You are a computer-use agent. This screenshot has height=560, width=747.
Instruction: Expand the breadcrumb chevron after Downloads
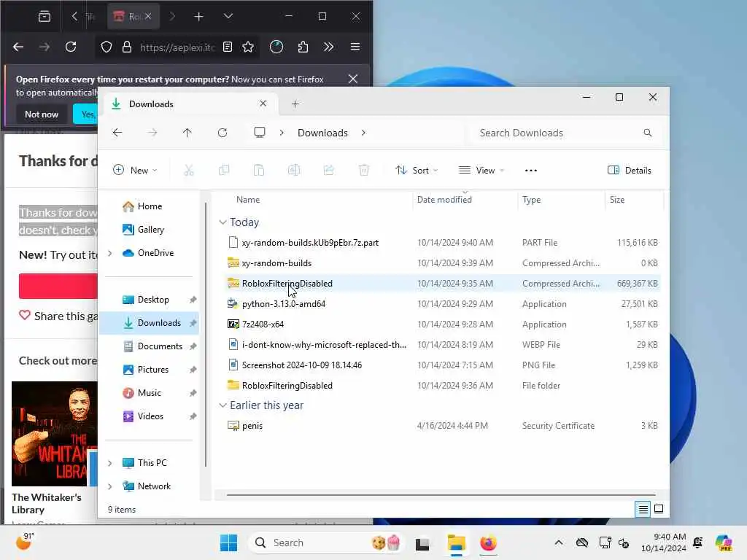click(363, 133)
